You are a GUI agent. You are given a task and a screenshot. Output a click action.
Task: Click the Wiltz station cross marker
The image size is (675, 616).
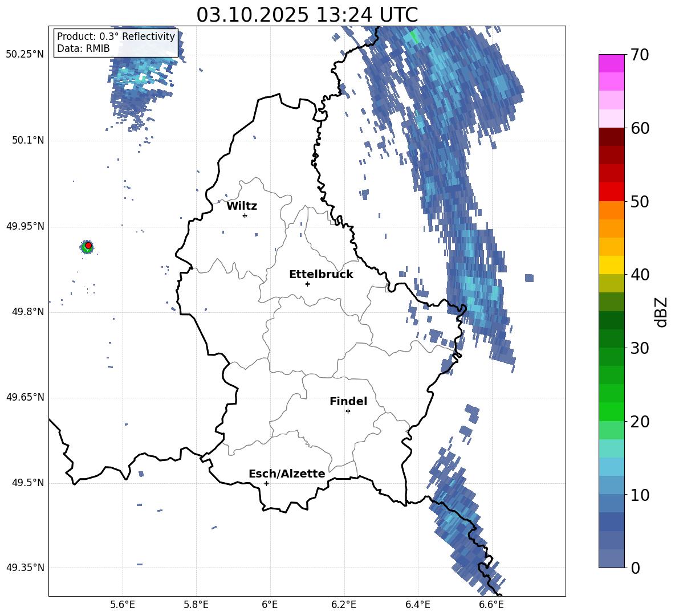(x=245, y=215)
